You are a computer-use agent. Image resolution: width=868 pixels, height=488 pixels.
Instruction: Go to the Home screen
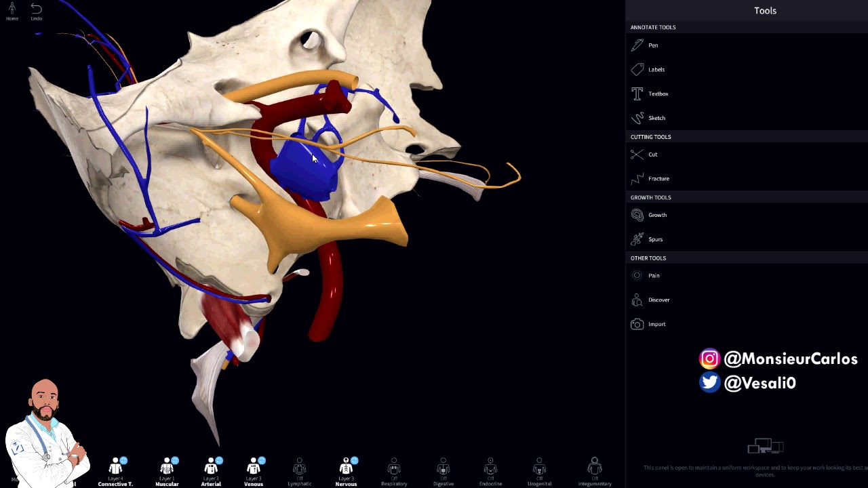[x=12, y=12]
